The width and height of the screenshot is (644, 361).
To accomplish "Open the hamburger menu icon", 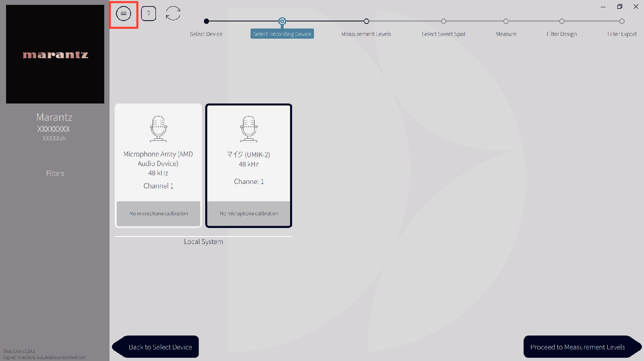I will (x=124, y=14).
